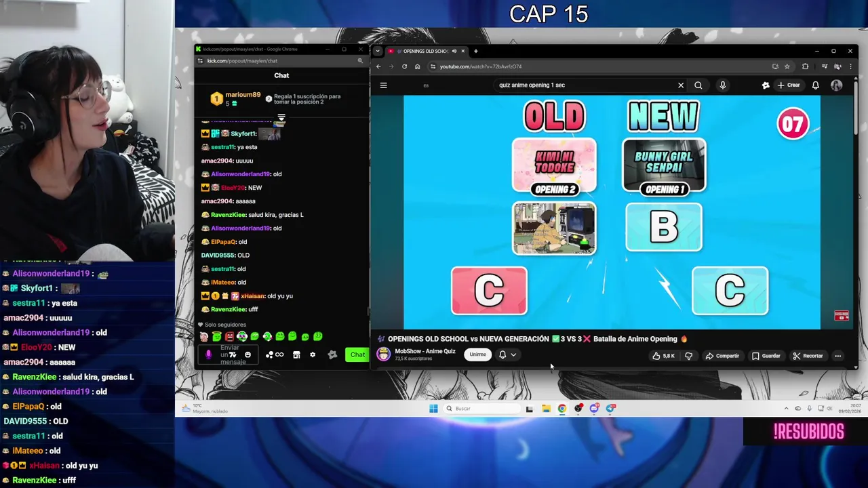Save the video with Guardar
The image size is (868, 488).
[x=766, y=356]
